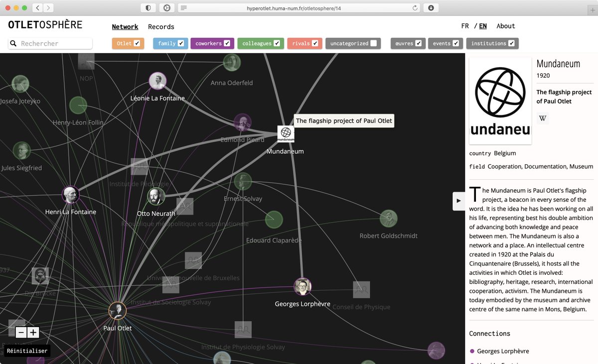598x364 pixels.
Task: Select Institut de Sociologie Solvay node
Action: (170, 285)
